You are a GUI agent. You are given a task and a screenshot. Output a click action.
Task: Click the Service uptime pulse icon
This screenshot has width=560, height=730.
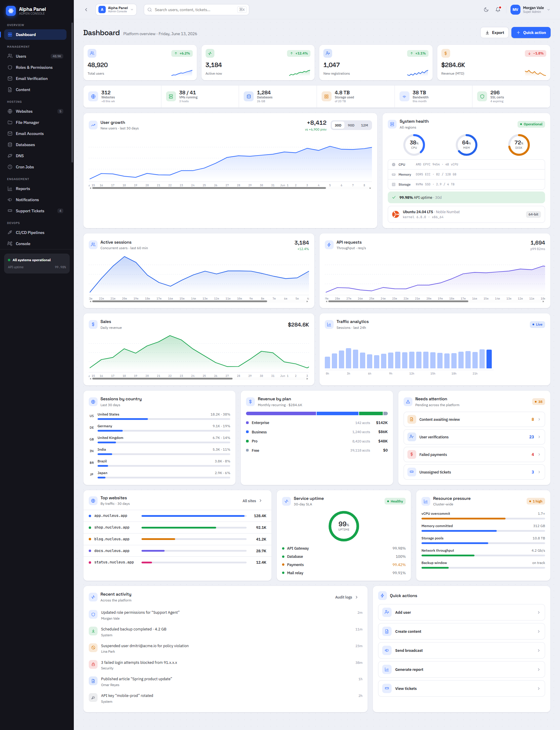coord(286,501)
